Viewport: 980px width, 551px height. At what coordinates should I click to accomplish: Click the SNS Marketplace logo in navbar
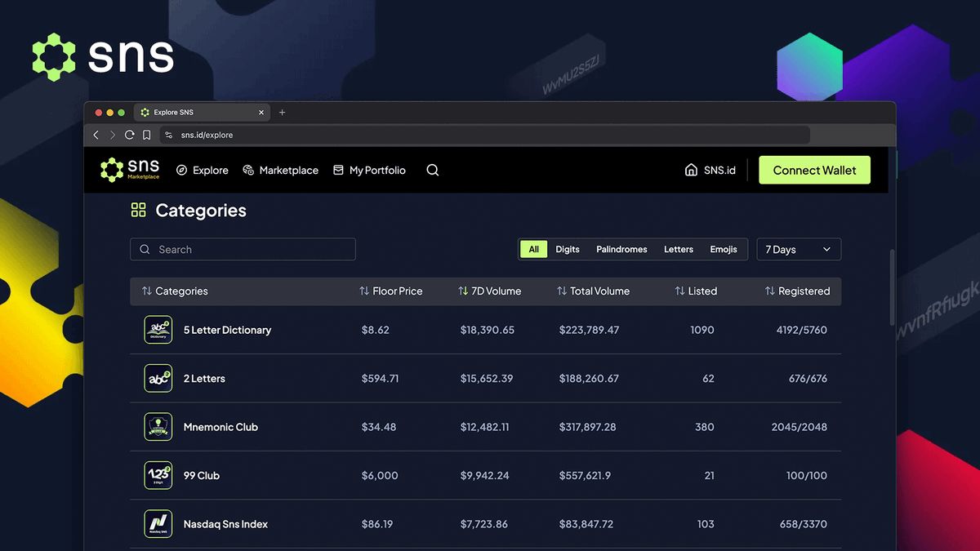tap(130, 170)
